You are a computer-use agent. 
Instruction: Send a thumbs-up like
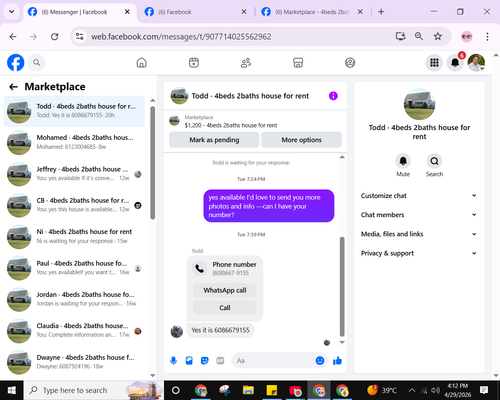coord(337,361)
